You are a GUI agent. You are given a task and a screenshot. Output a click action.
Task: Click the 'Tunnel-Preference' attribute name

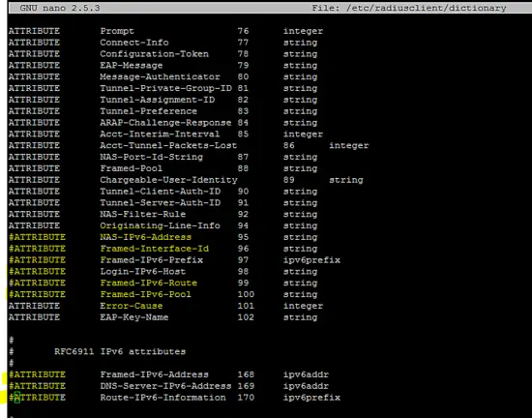pyautogui.click(x=149, y=111)
